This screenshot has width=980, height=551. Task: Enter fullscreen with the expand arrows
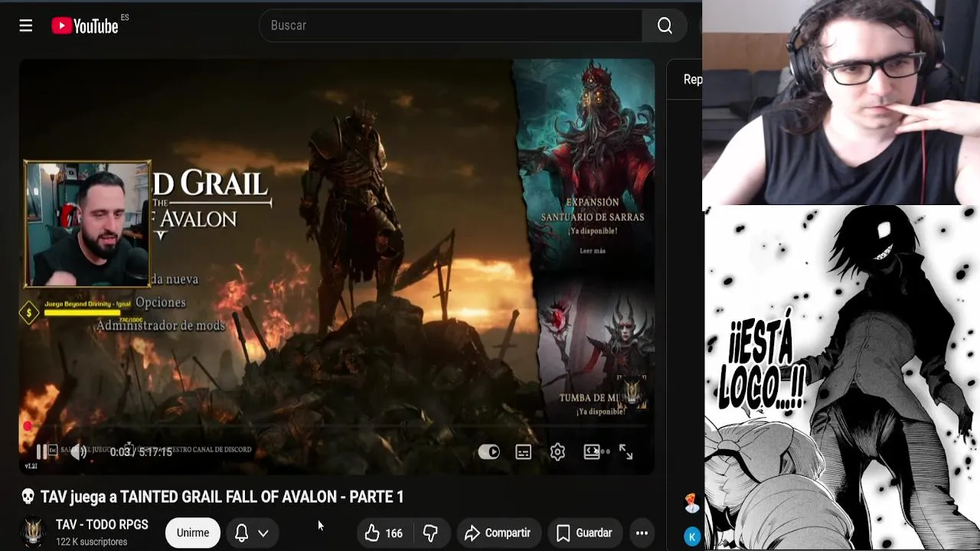pos(626,452)
